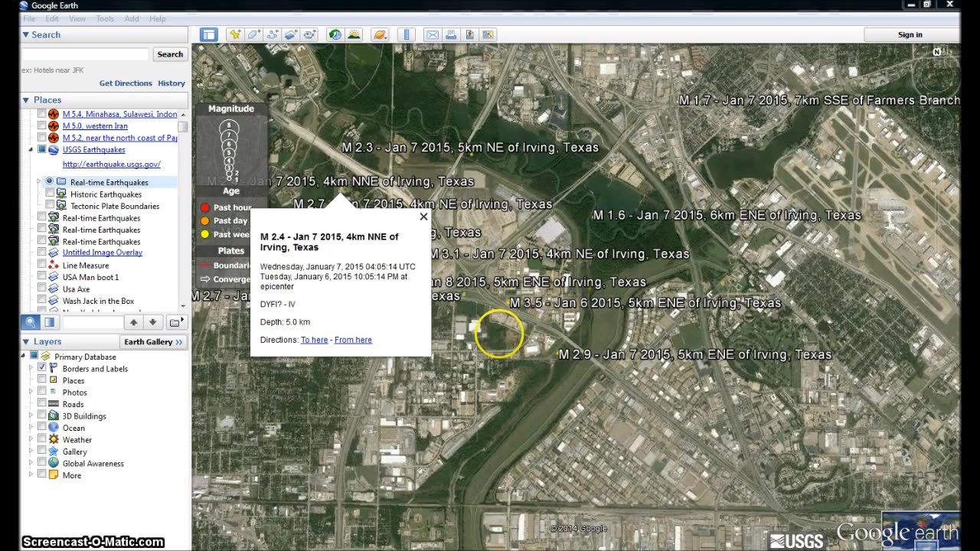Collapse the Primary Database tree
Image resolution: width=980 pixels, height=551 pixels.
tap(24, 356)
